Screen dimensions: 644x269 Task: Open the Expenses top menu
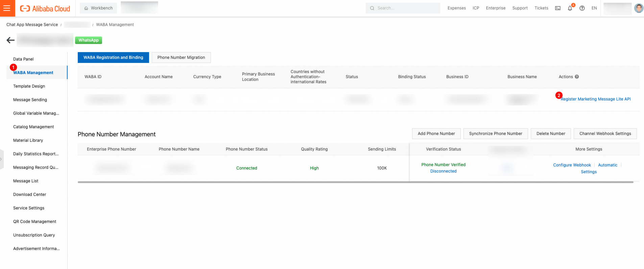click(x=456, y=8)
